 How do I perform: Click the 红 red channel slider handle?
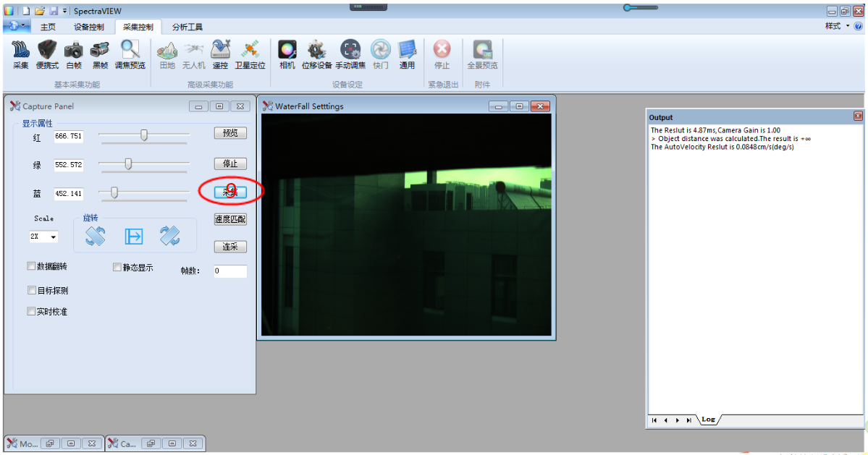tap(144, 135)
